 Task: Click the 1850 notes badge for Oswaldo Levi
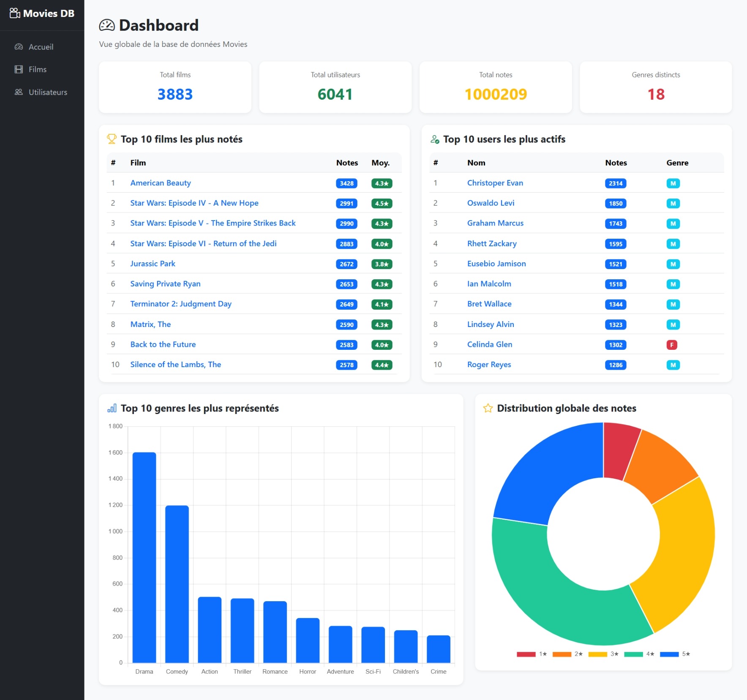tap(616, 204)
